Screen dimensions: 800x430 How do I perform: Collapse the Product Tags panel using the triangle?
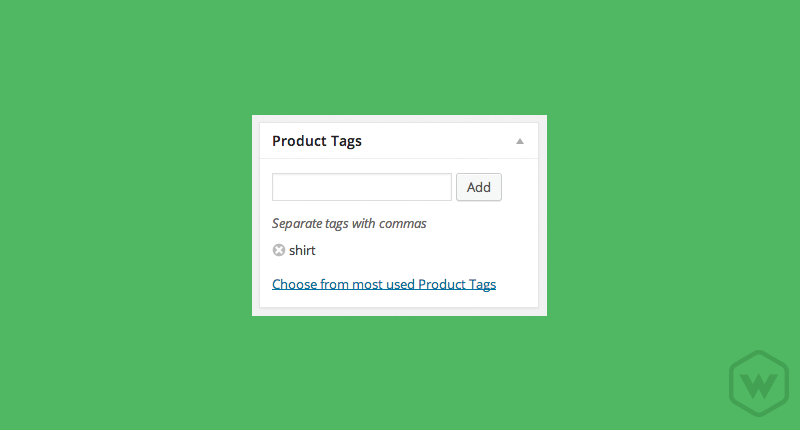(x=519, y=141)
